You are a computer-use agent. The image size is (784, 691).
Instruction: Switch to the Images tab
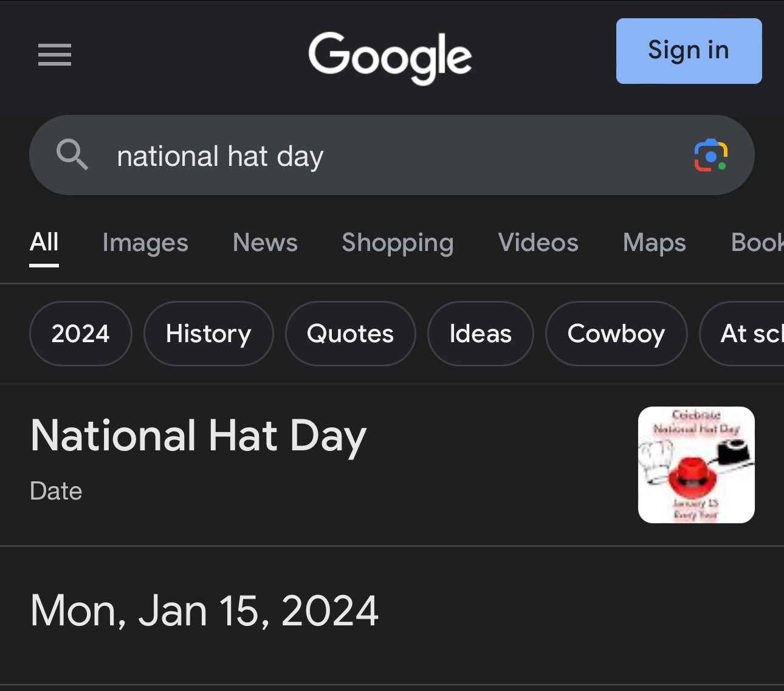click(x=145, y=243)
